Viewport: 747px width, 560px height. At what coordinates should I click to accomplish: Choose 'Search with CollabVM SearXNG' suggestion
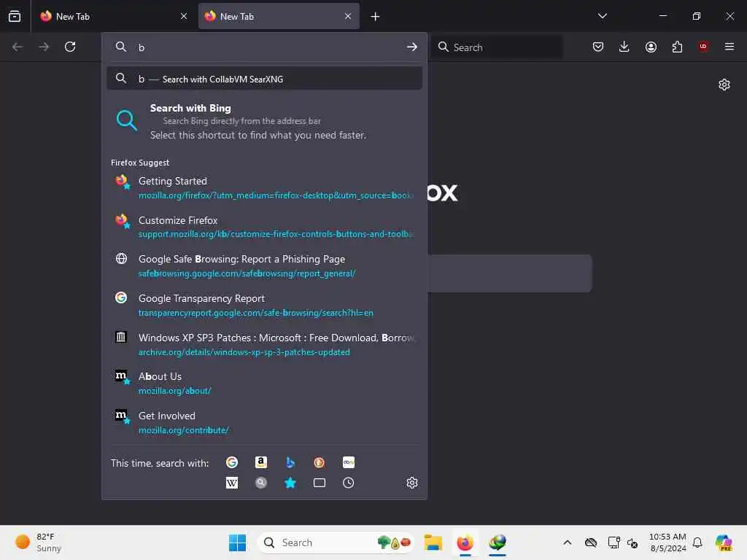tap(264, 79)
